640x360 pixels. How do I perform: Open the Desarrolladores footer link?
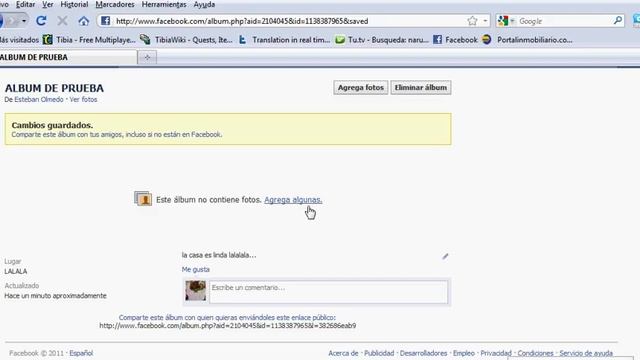point(423,353)
